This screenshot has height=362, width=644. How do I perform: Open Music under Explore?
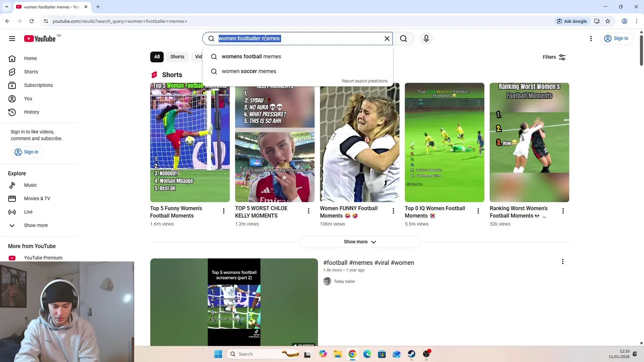[x=30, y=185]
